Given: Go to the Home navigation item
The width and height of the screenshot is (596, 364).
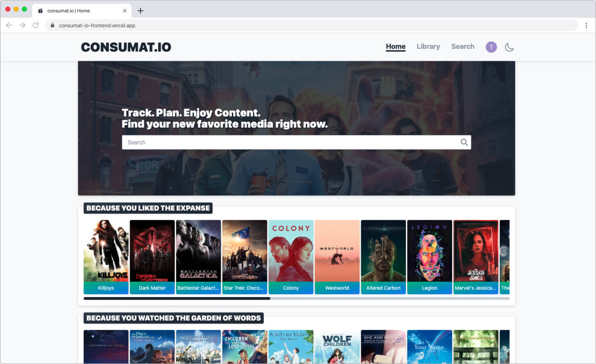Looking at the screenshot, I should [x=396, y=47].
